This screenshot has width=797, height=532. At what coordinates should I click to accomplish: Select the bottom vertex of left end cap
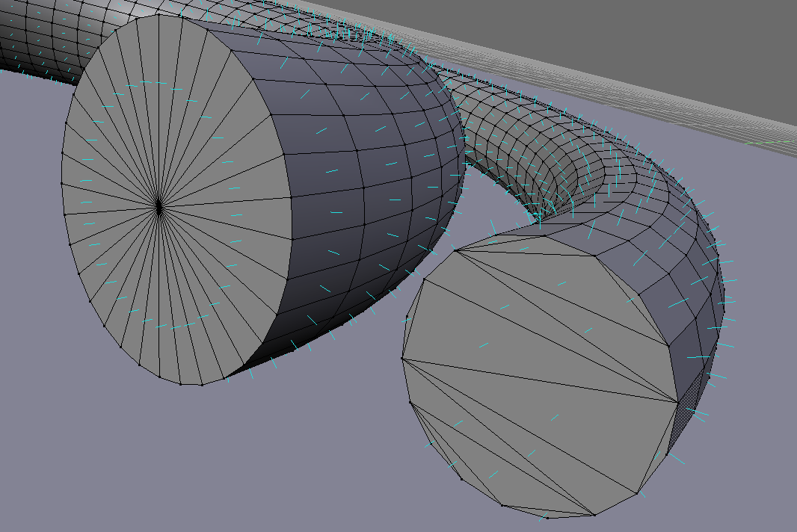[180, 384]
